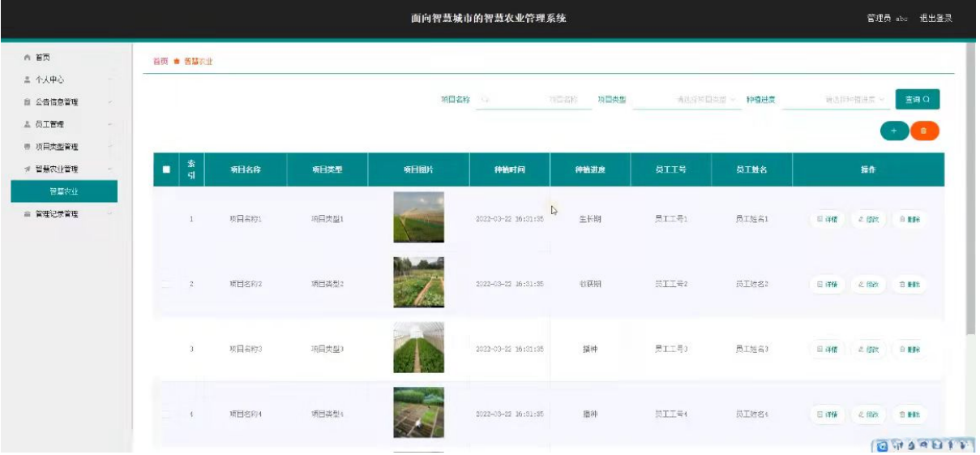Click the 员工姓名 column header

pos(751,170)
